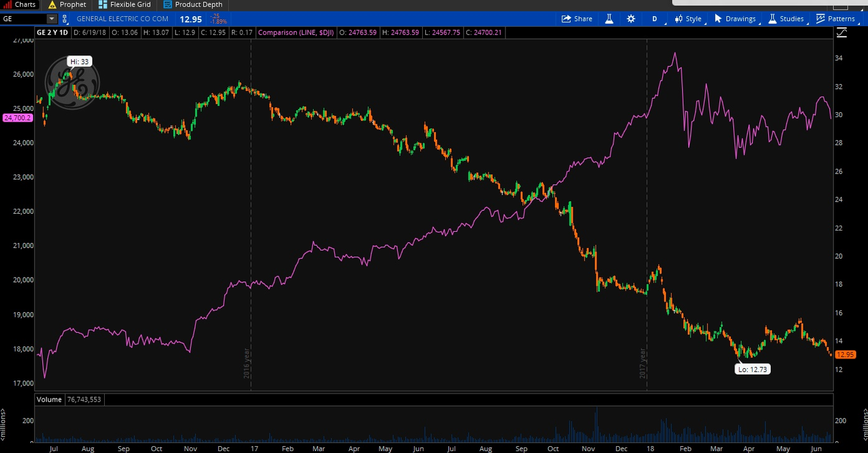The width and height of the screenshot is (868, 453).
Task: Open the D timeframe selector
Action: [654, 19]
